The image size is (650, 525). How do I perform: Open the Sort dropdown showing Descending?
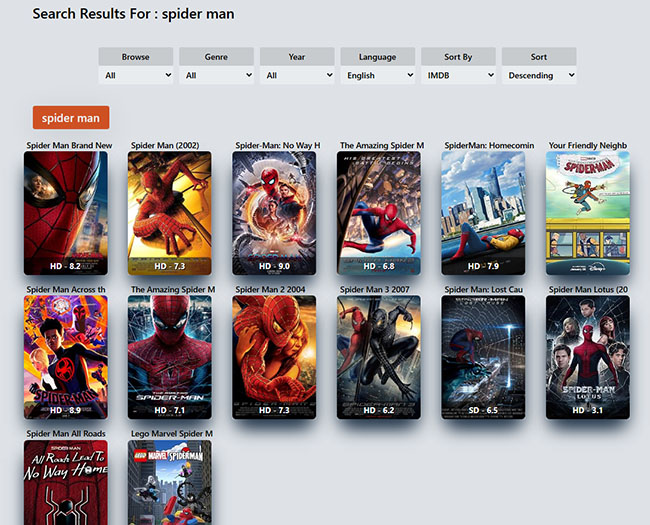[x=539, y=75]
